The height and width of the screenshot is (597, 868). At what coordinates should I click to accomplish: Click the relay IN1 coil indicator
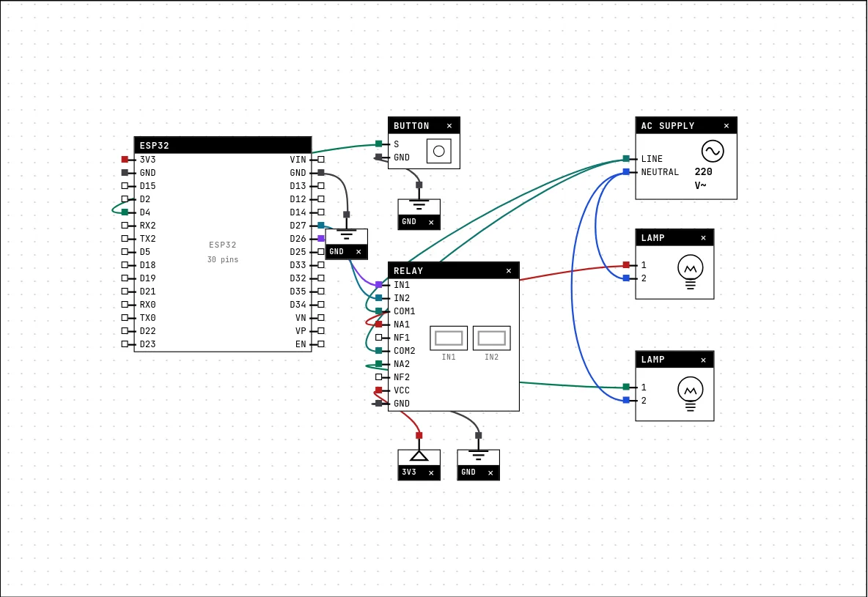(x=449, y=338)
